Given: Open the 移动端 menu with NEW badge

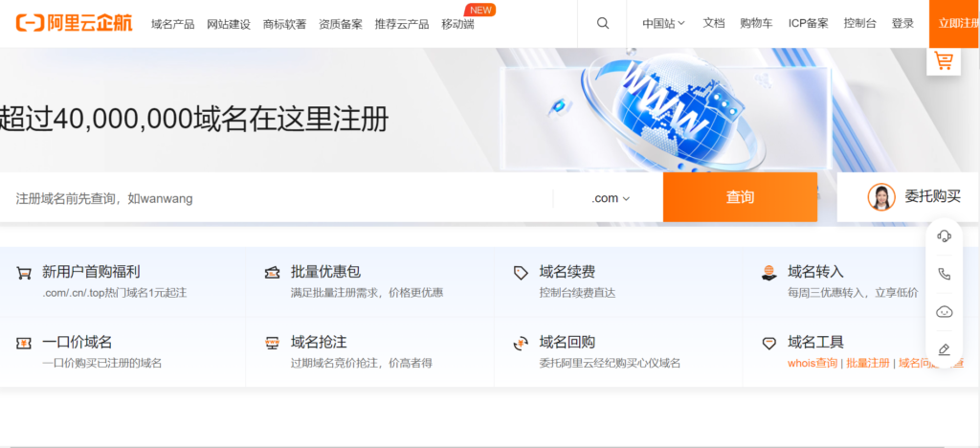Looking at the screenshot, I should [x=457, y=24].
